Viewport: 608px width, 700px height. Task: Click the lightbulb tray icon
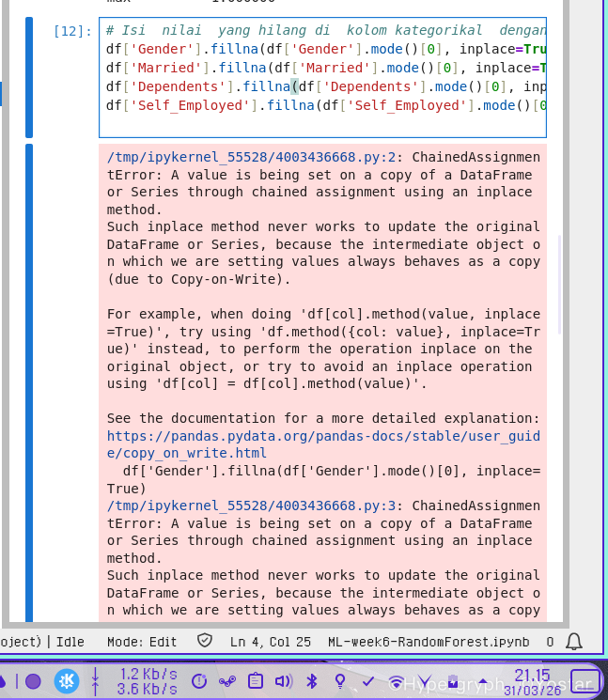(340, 681)
